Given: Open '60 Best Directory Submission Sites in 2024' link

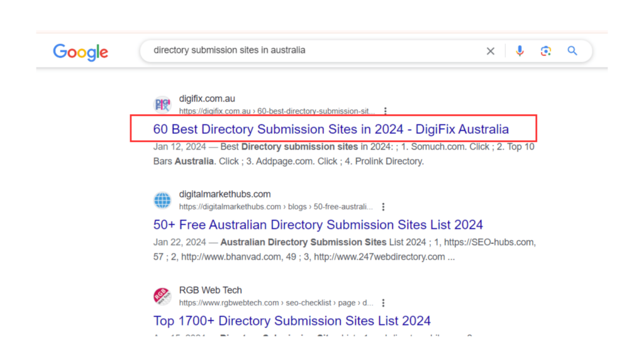Looking at the screenshot, I should tap(331, 129).
